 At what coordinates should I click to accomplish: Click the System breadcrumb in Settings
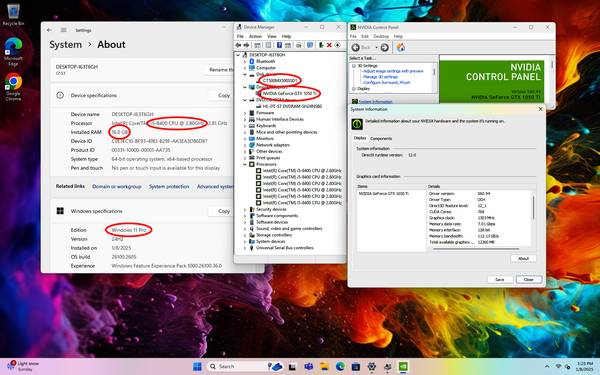[x=65, y=45]
